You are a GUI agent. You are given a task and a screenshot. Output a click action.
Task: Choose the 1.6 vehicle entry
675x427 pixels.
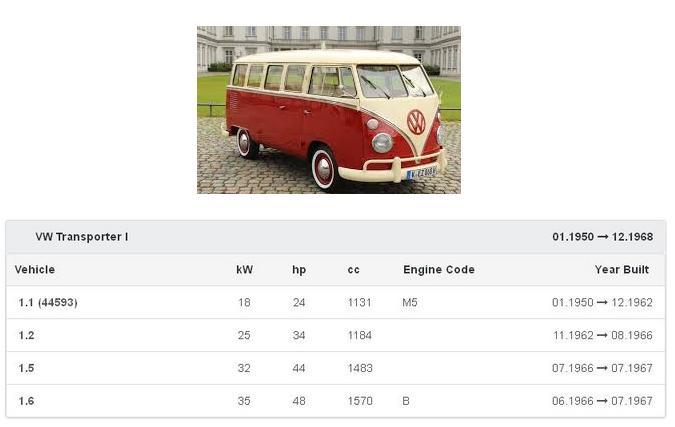point(26,401)
